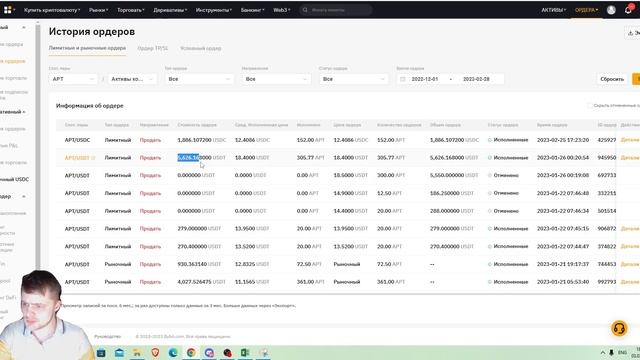Click timestamp 2023-01-26 00:20:54
Screen dimensions: 640x360
563,158
